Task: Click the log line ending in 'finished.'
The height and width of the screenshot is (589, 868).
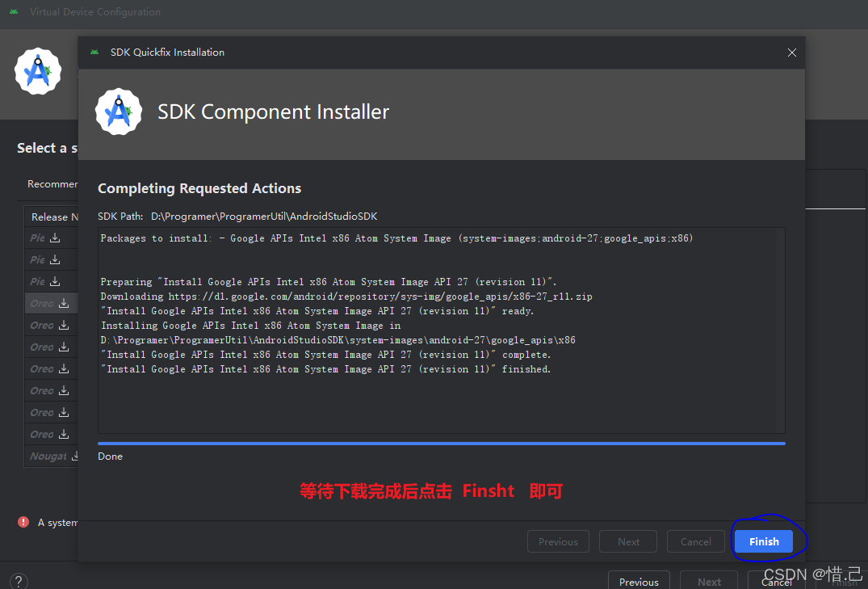Action: tap(325, 369)
